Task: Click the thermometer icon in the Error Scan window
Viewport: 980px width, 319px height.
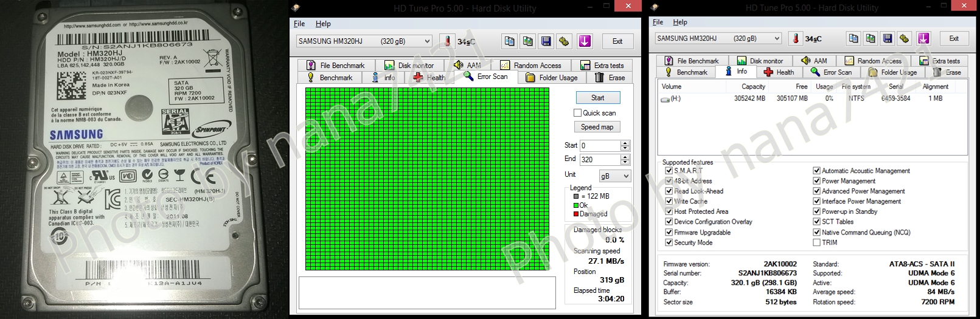Action: click(x=447, y=41)
